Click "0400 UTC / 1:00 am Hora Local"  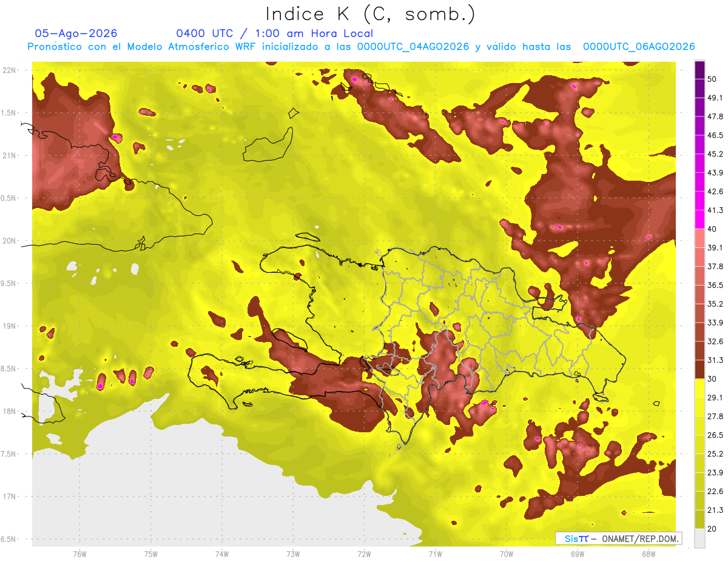coord(274,33)
